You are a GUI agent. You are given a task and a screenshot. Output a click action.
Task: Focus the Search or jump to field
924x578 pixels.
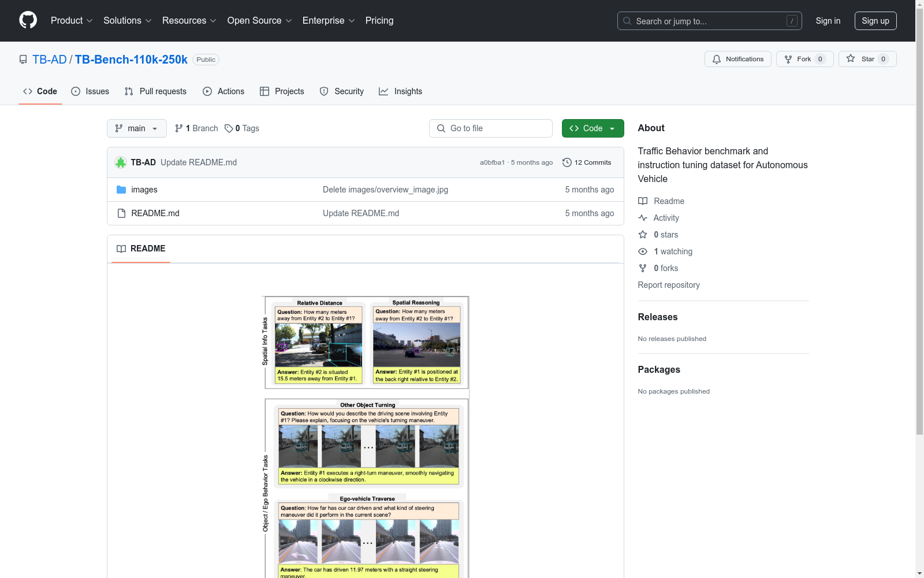[x=709, y=21]
